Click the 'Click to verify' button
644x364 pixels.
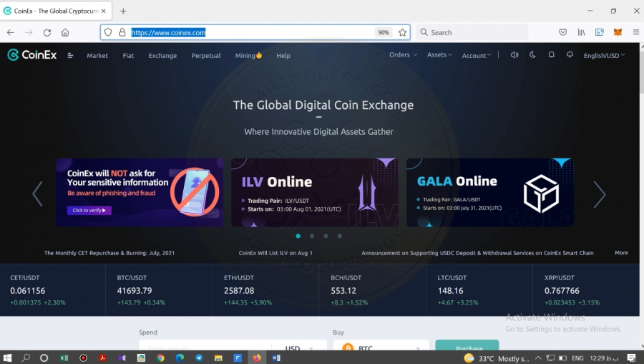point(89,210)
